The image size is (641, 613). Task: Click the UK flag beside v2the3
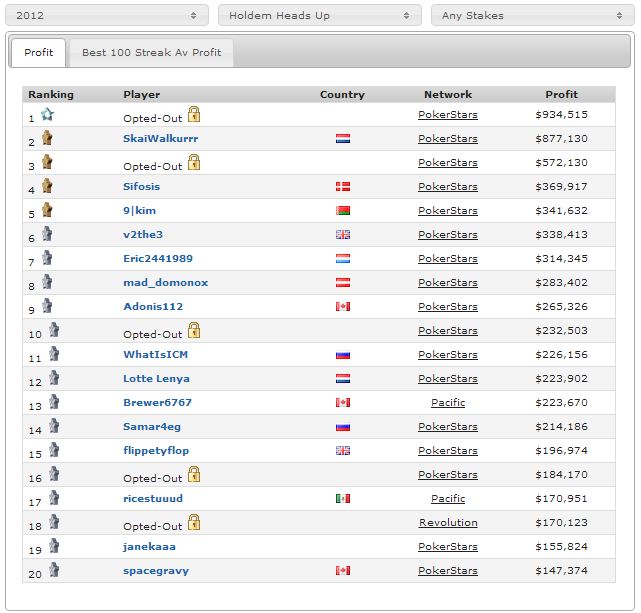(343, 235)
